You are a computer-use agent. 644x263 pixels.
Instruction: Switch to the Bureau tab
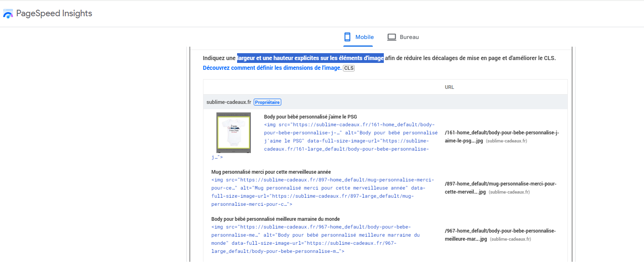click(403, 37)
